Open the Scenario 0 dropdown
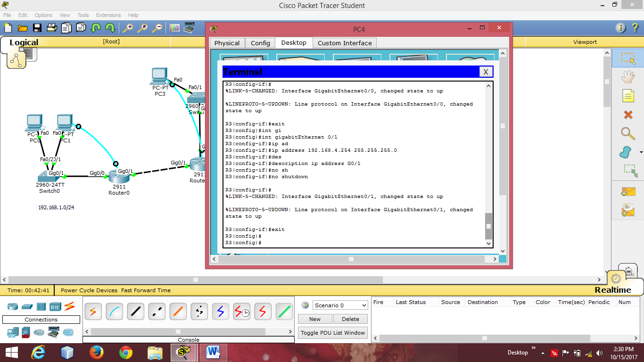644x362 pixels. click(339, 305)
